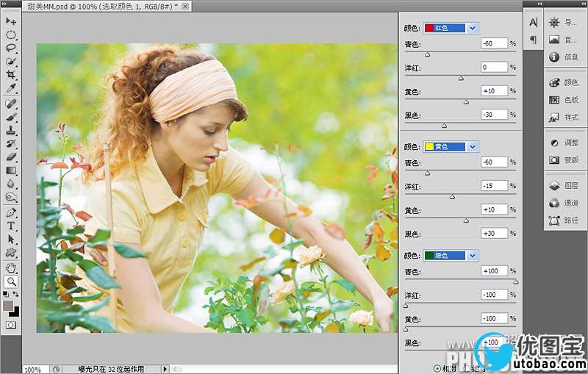Open the Color (颜色) panel
Image resolution: width=588 pixels, height=374 pixels.
(563, 82)
